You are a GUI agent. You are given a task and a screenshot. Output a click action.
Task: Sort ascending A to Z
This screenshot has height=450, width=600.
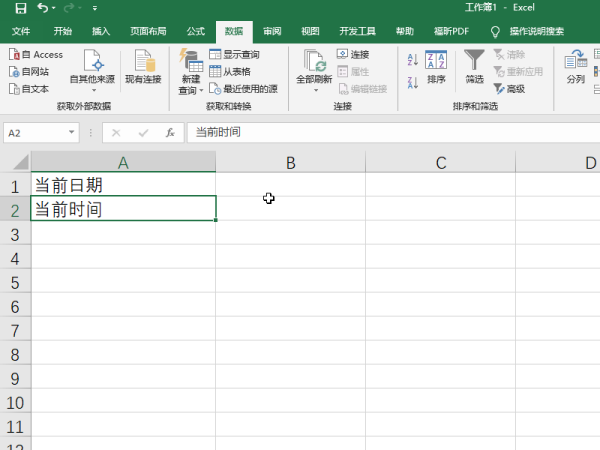(x=412, y=60)
